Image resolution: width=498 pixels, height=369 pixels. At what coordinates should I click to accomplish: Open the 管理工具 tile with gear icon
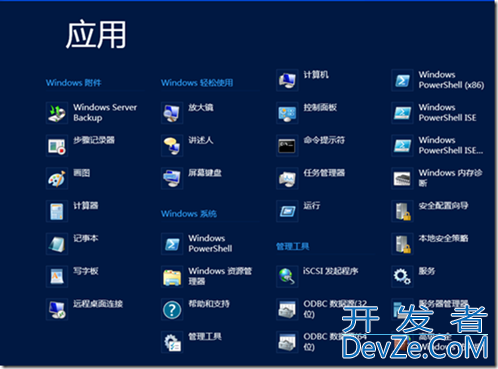[x=191, y=341]
